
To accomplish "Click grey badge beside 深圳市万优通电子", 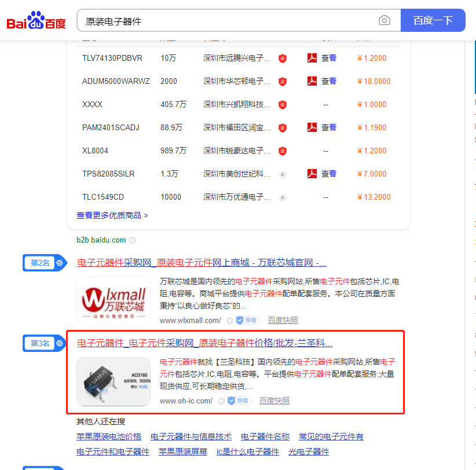I will 283,197.
